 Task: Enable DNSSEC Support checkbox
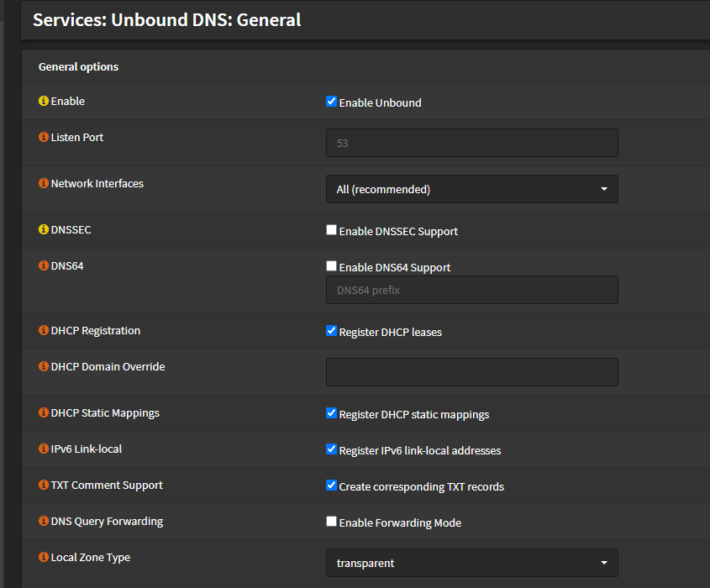coord(331,230)
